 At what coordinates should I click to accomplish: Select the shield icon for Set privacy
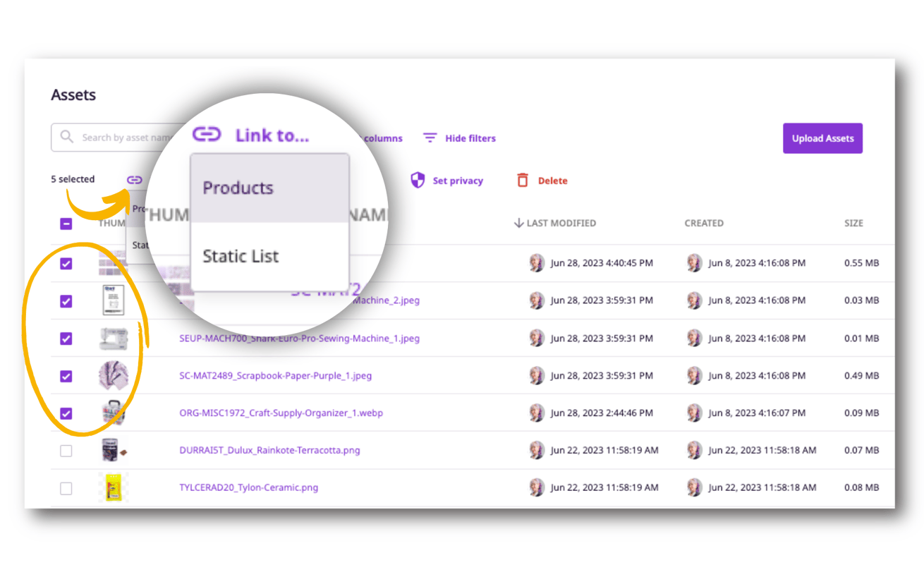tap(418, 180)
